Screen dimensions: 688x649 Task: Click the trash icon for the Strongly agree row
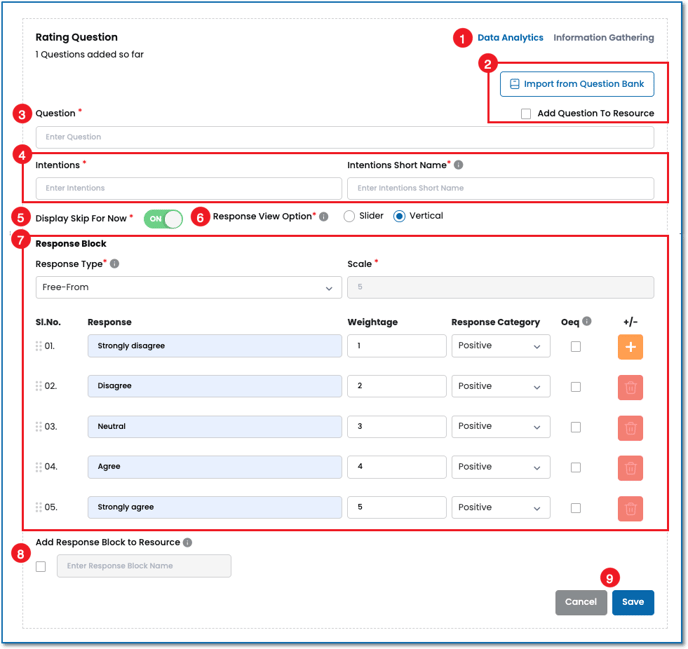[630, 508]
